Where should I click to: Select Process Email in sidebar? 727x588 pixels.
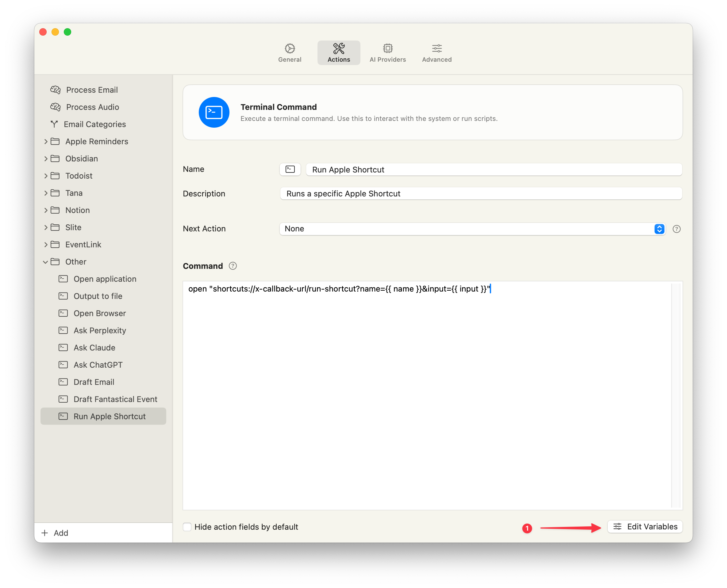coord(103,90)
